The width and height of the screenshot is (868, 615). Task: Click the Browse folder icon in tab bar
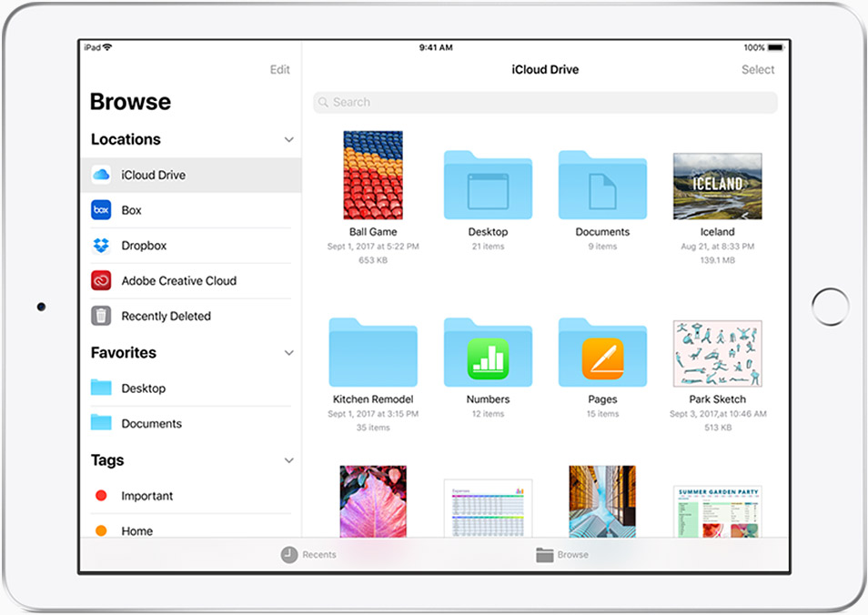545,555
